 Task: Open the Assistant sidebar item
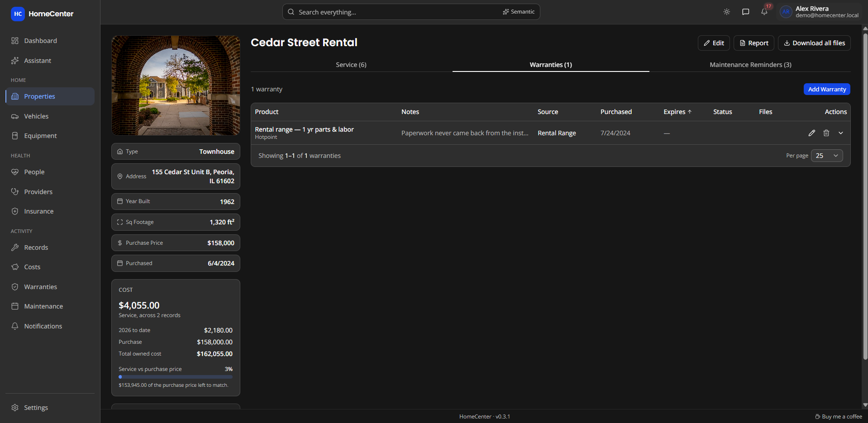pos(50,61)
